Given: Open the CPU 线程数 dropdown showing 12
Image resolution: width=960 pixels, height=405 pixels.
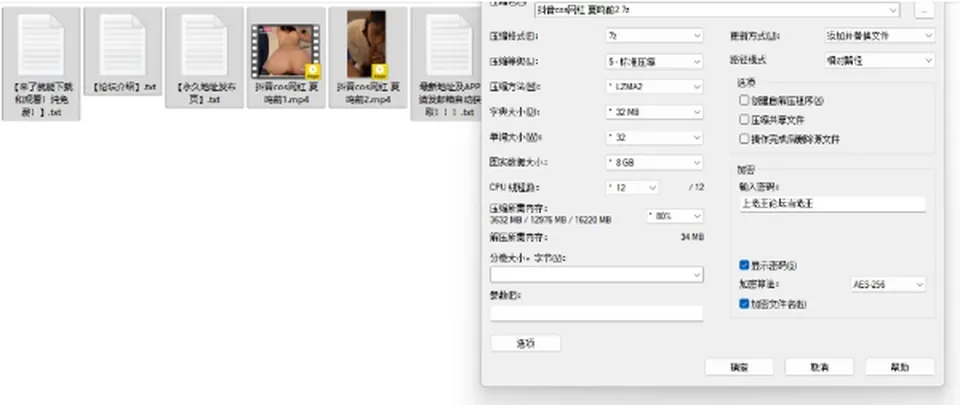Looking at the screenshot, I should pos(632,188).
